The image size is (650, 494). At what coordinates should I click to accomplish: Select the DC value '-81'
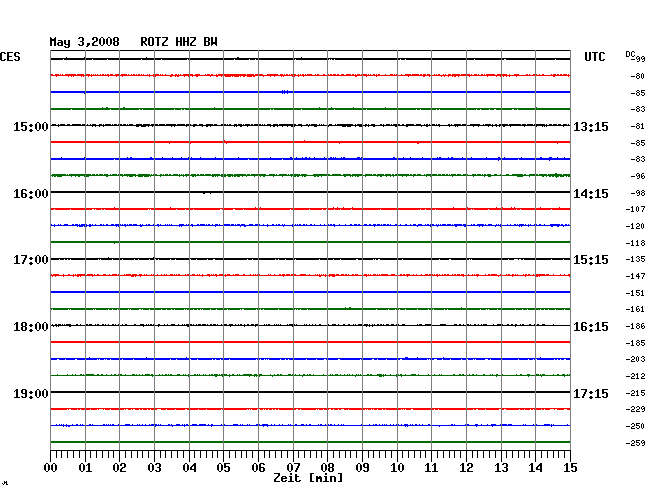point(637,126)
